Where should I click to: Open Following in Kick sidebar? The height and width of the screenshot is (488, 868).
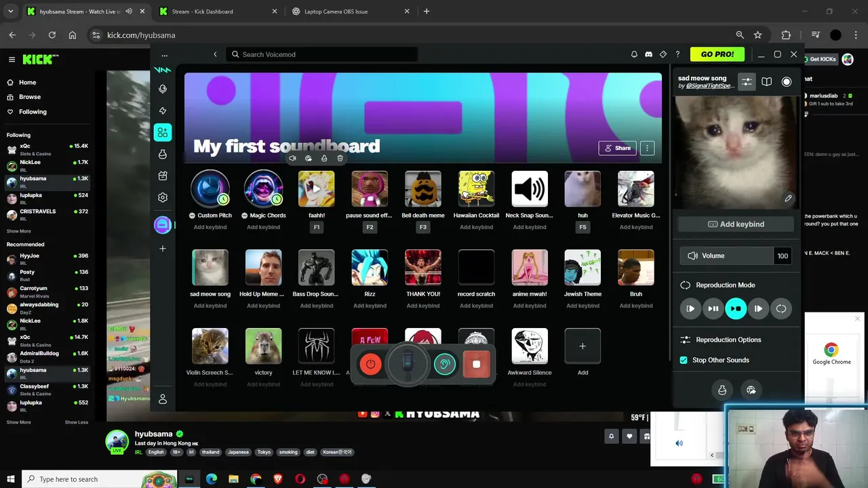click(x=33, y=112)
